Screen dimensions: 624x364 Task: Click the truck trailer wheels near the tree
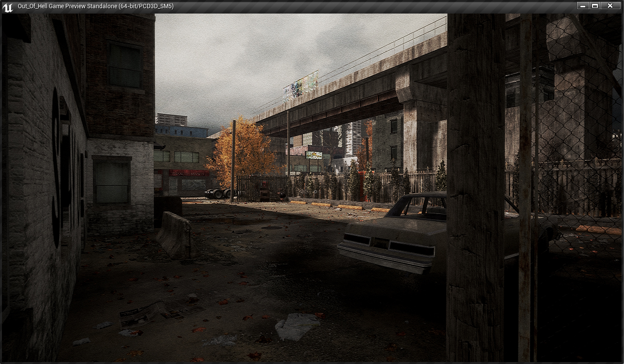pos(218,194)
